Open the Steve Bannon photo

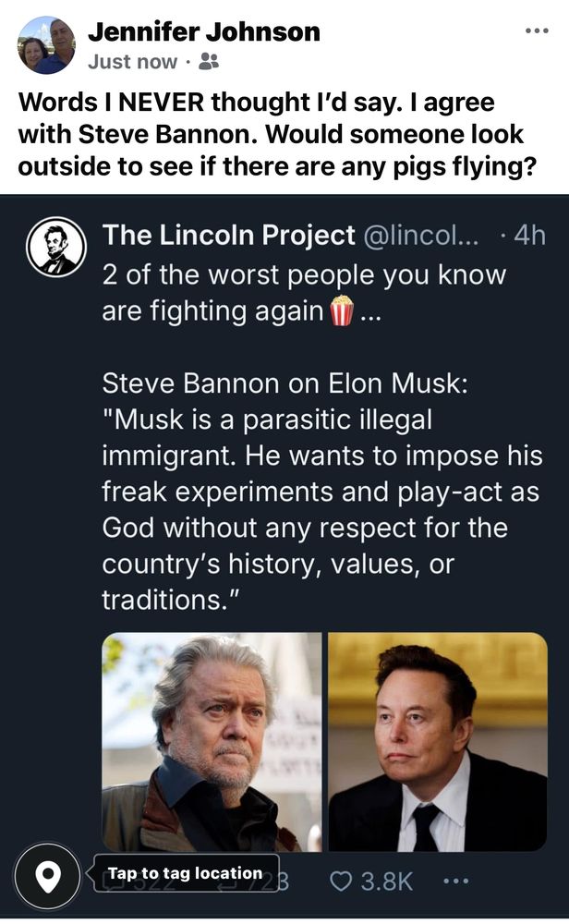pyautogui.click(x=212, y=741)
